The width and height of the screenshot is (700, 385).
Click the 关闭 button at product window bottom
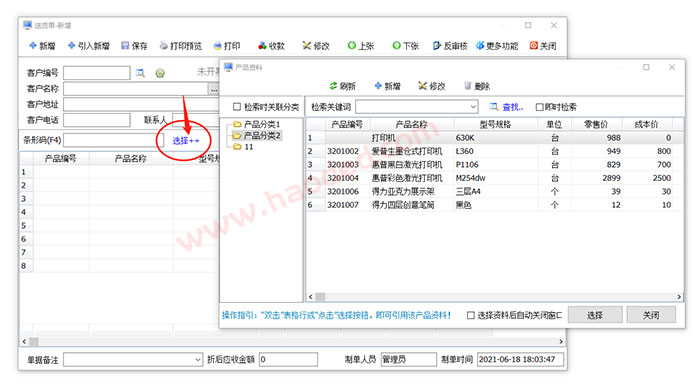tap(651, 315)
